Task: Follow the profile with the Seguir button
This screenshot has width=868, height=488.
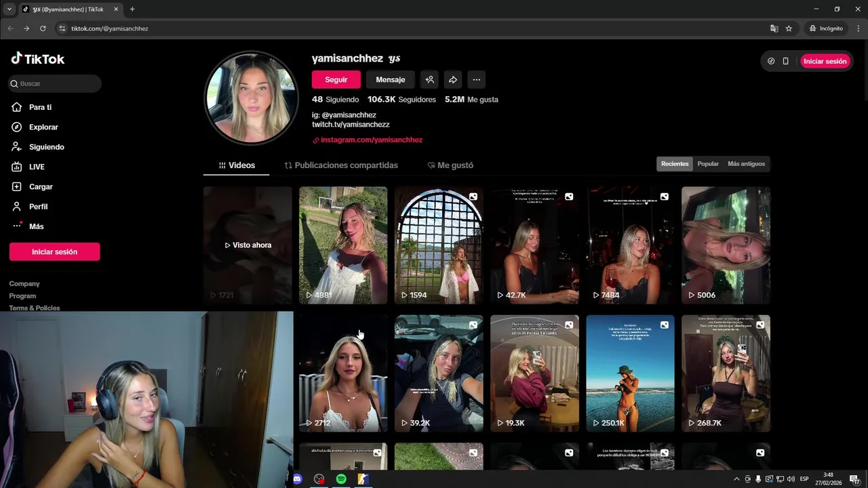Action: click(336, 79)
